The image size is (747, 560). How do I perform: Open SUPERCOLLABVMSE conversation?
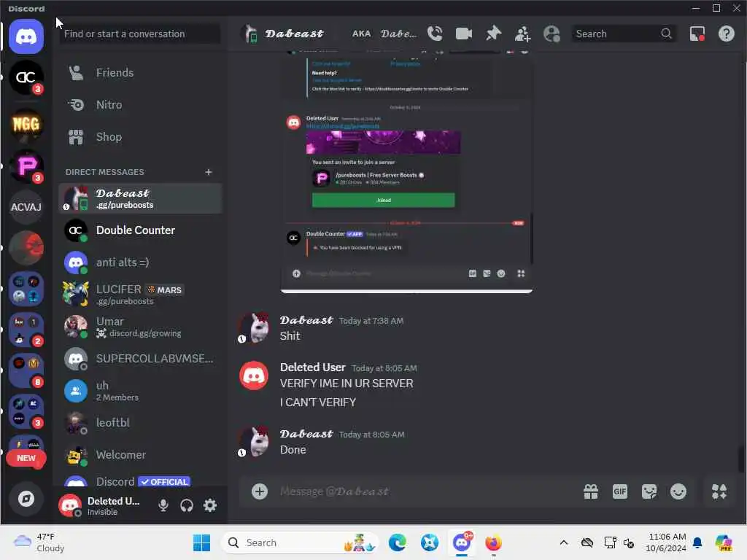140,359
